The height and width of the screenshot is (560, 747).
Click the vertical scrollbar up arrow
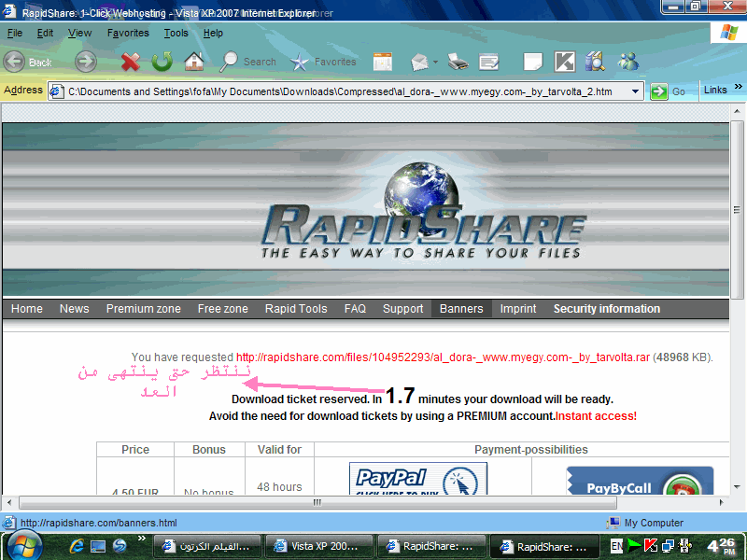tap(737, 111)
